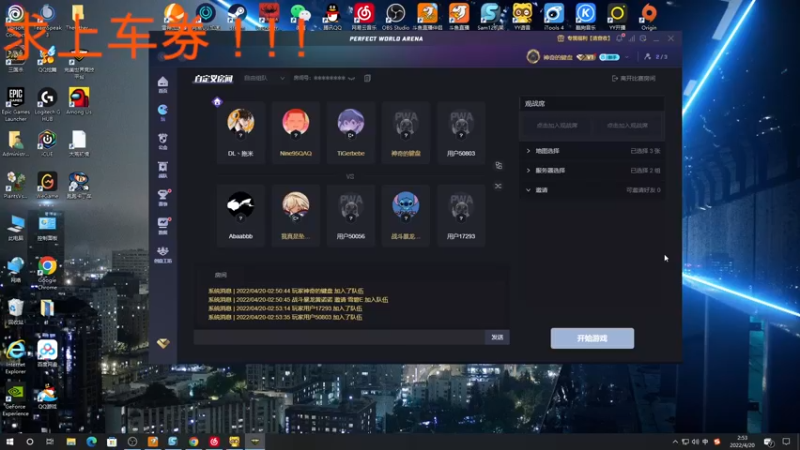800x450 pixels.
Task: Open the Epic Games Launcher desktop icon
Action: click(x=15, y=104)
